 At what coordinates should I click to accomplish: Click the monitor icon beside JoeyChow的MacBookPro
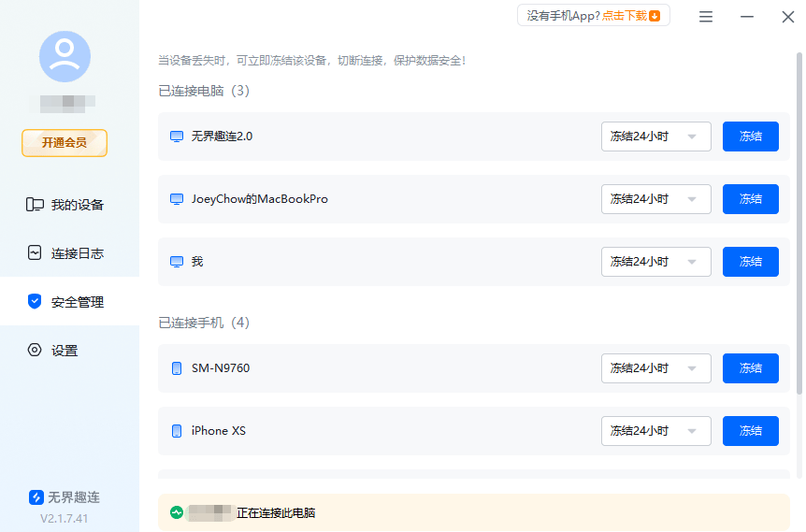point(177,199)
